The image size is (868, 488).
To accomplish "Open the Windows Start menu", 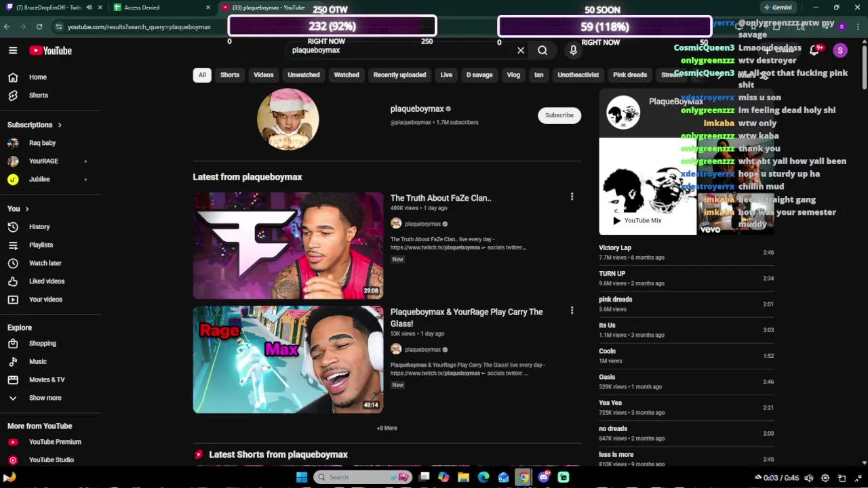I will [x=302, y=477].
